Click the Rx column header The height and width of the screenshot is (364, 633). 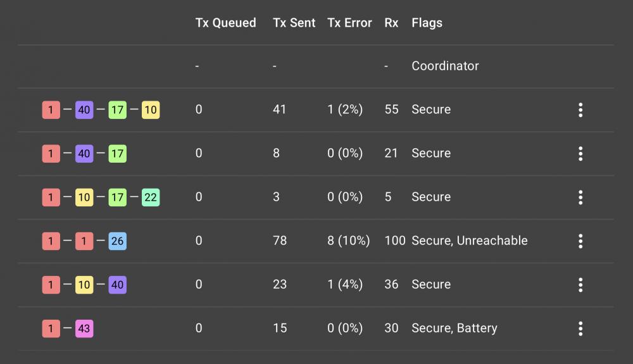click(391, 23)
